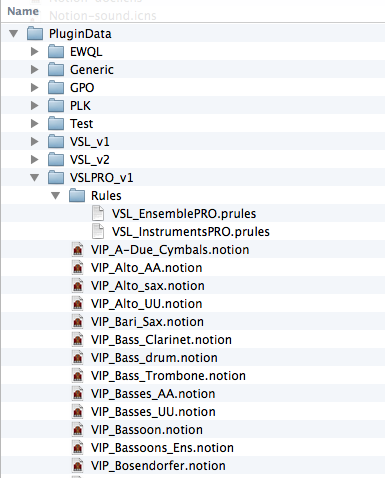Select the PluginData folder name
Viewport: 385px width, 478px height.
[x=80, y=34]
